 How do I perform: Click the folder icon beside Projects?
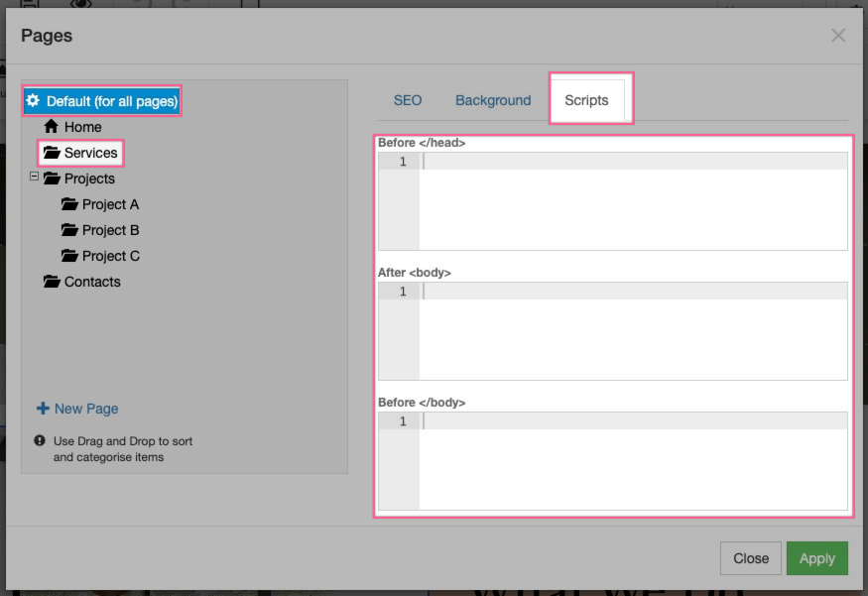(x=52, y=179)
